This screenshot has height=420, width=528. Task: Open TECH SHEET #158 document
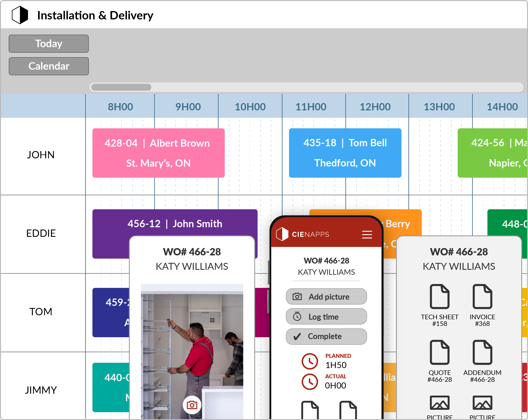point(440,305)
